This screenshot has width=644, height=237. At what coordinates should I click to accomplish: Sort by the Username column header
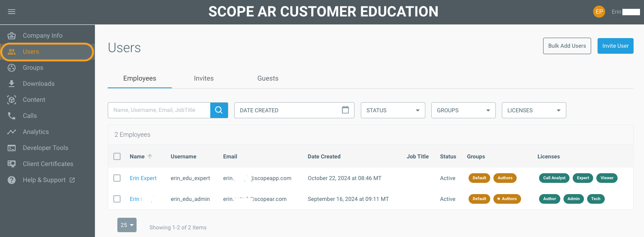(183, 156)
